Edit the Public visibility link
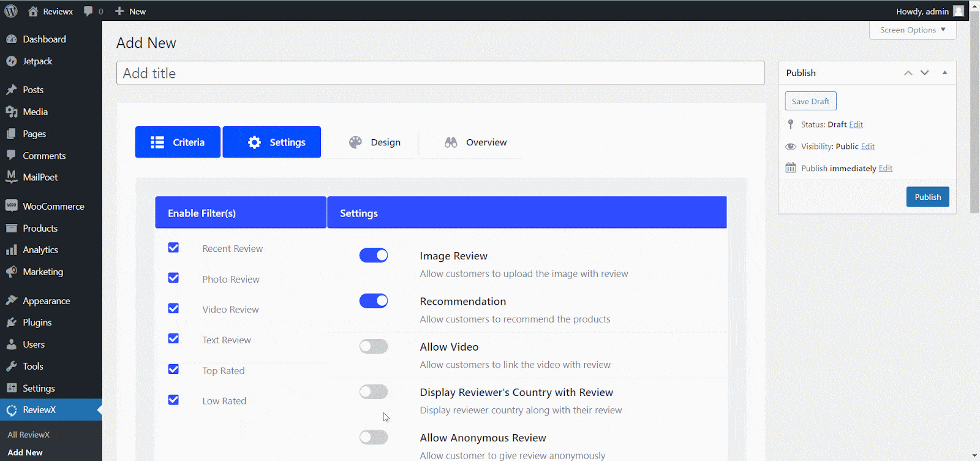Image resolution: width=980 pixels, height=461 pixels. tap(867, 147)
